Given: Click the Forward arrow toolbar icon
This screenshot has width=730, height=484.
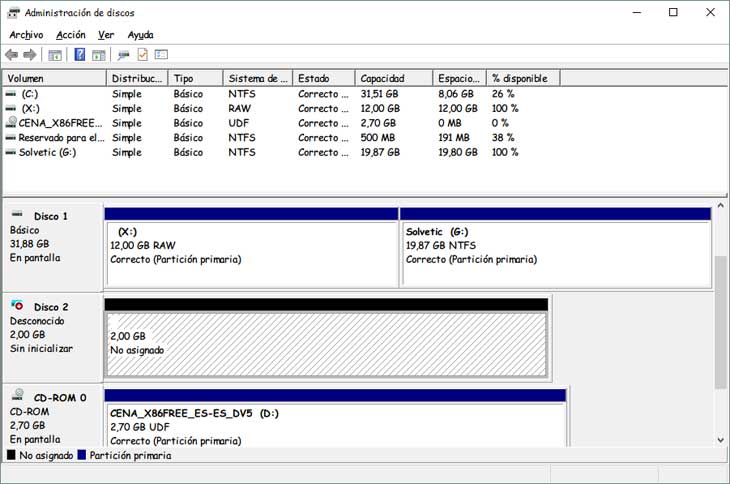Looking at the screenshot, I should (x=29, y=55).
